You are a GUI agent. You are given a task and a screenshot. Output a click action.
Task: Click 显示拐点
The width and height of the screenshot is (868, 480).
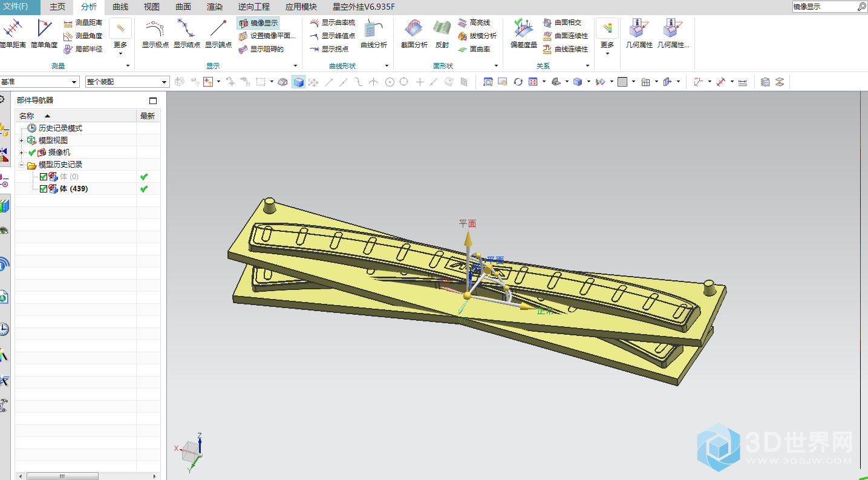pos(329,49)
